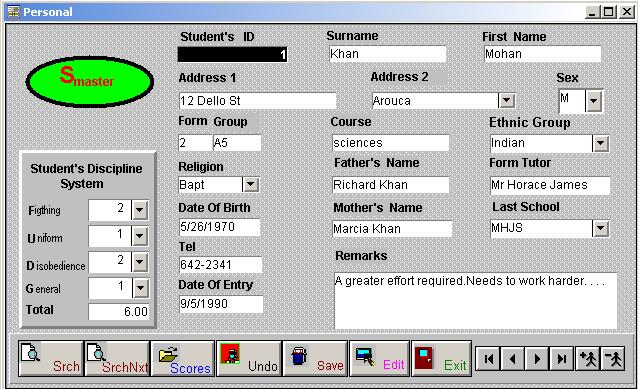
Task: Click Address 1 field 12 Dello St
Action: (258, 101)
